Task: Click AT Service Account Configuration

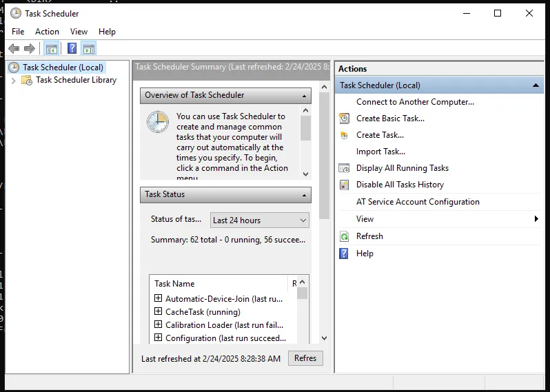Action: [418, 202]
